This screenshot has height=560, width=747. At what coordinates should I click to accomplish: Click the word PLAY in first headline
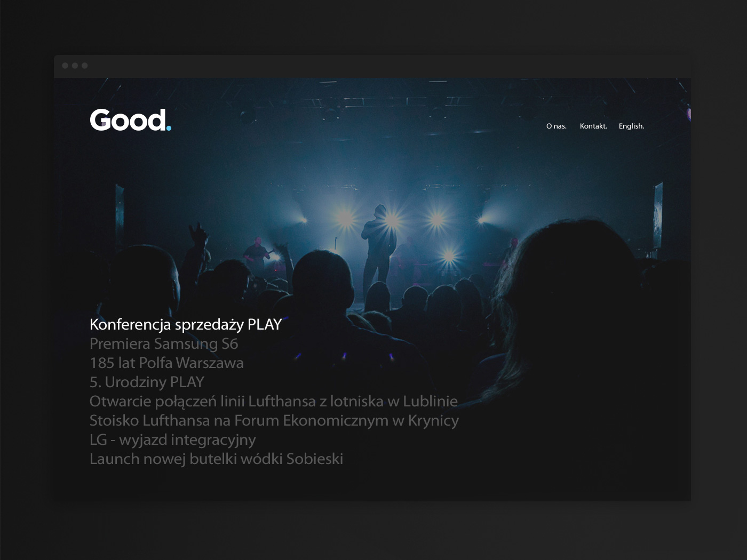(265, 324)
